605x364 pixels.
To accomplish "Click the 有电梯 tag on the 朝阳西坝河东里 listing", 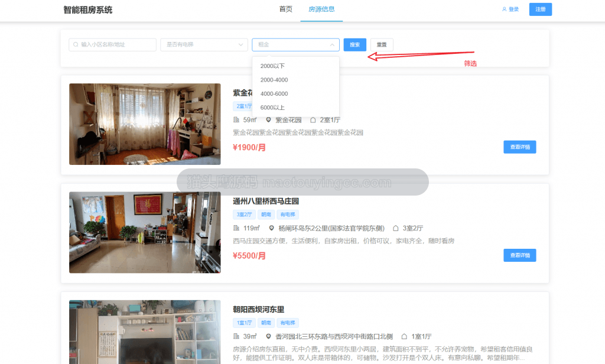I will pos(288,323).
